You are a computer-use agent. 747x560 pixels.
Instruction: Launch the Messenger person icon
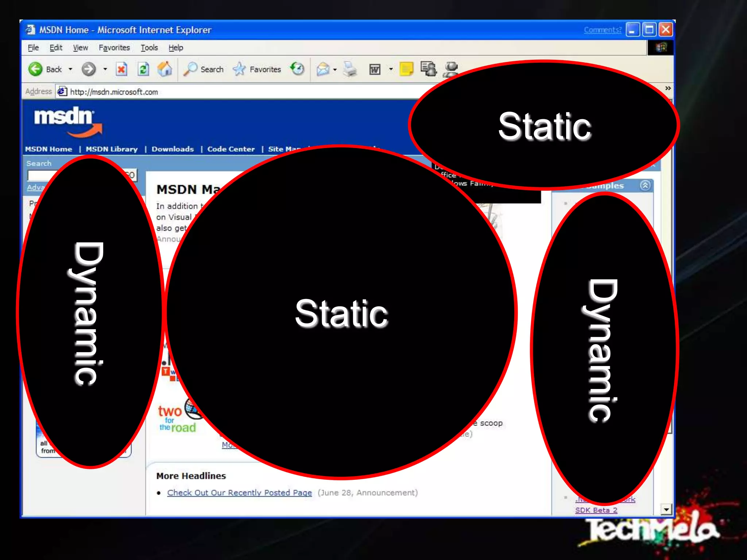(x=451, y=69)
